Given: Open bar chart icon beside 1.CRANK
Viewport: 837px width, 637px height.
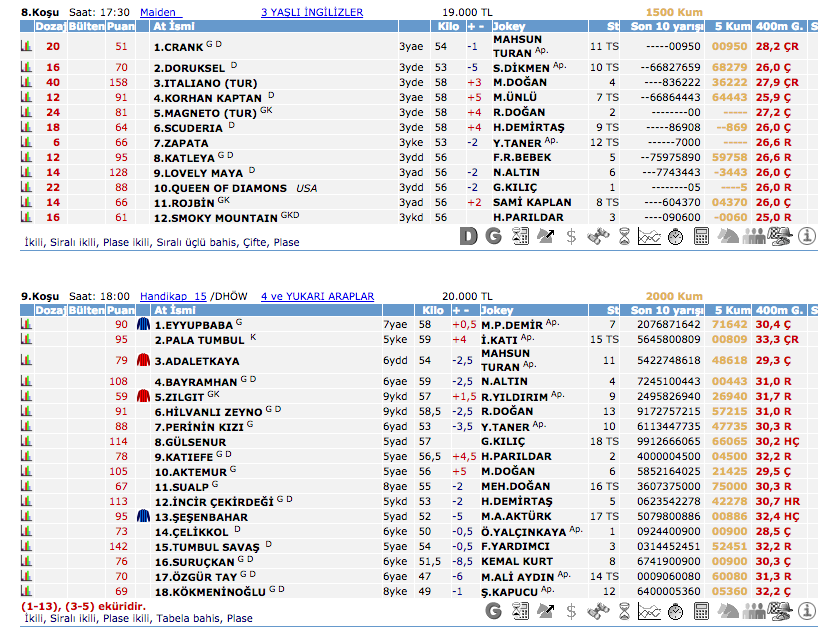Looking at the screenshot, I should pos(26,46).
